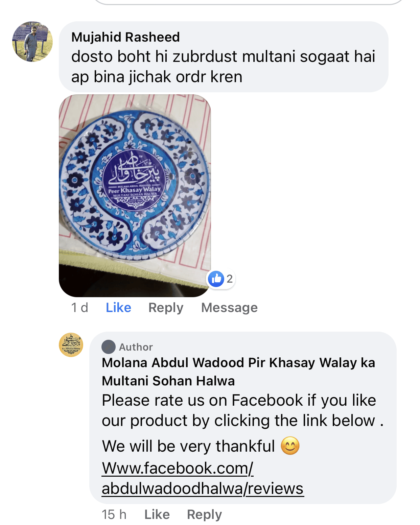
Task: Message Mujahid Rasheed from the comment
Action: (229, 308)
